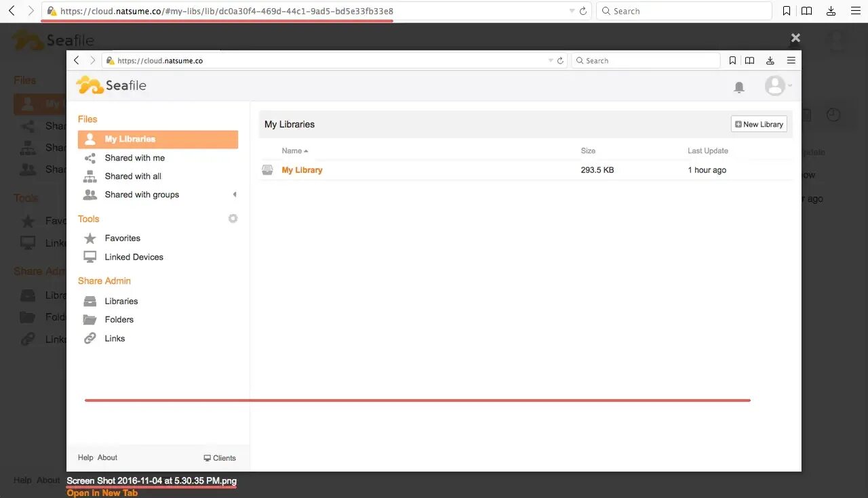Screen dimensions: 868x498
Task: Reload the page in the outer browser
Action: [x=583, y=12]
